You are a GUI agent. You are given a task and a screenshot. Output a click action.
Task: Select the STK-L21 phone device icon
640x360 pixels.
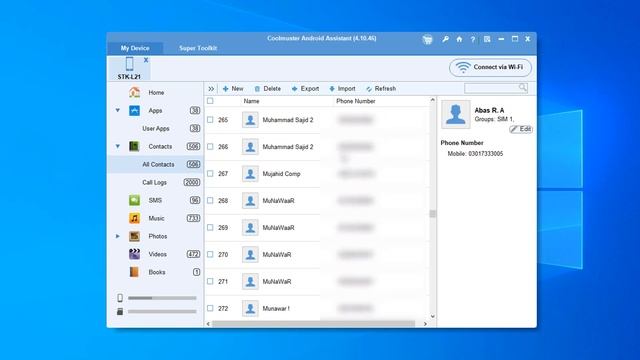(x=129, y=64)
